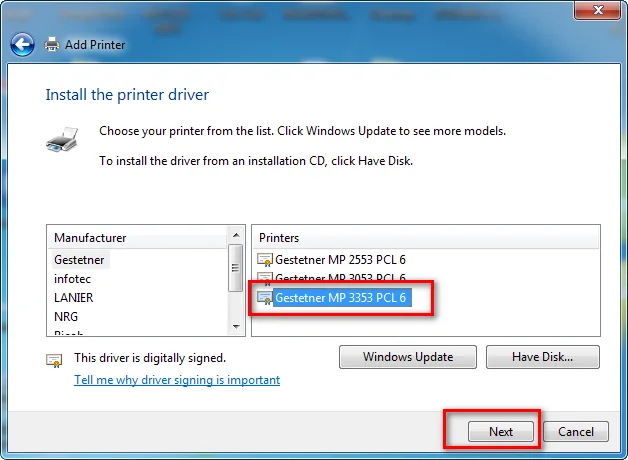
Task: Select Gestetner MP 3053 PCL 6 printer
Action: tap(340, 278)
